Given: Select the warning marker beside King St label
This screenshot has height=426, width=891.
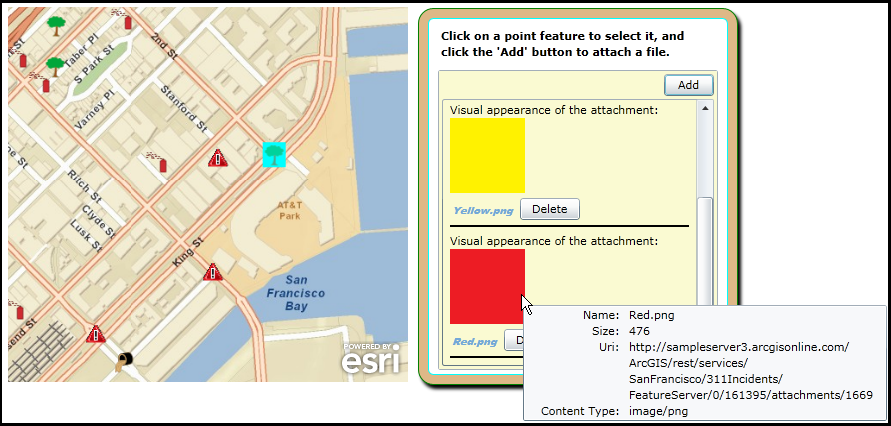Looking at the screenshot, I should pyautogui.click(x=213, y=272).
